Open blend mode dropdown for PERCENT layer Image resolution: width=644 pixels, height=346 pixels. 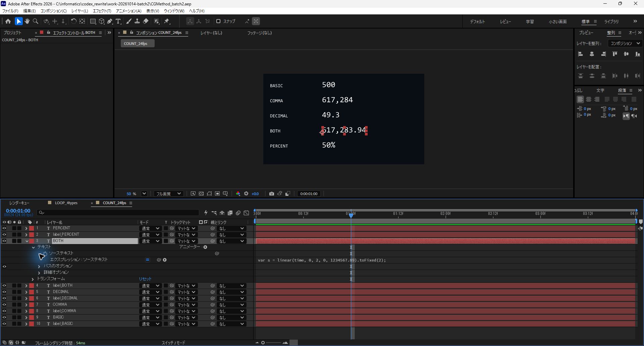click(150, 229)
